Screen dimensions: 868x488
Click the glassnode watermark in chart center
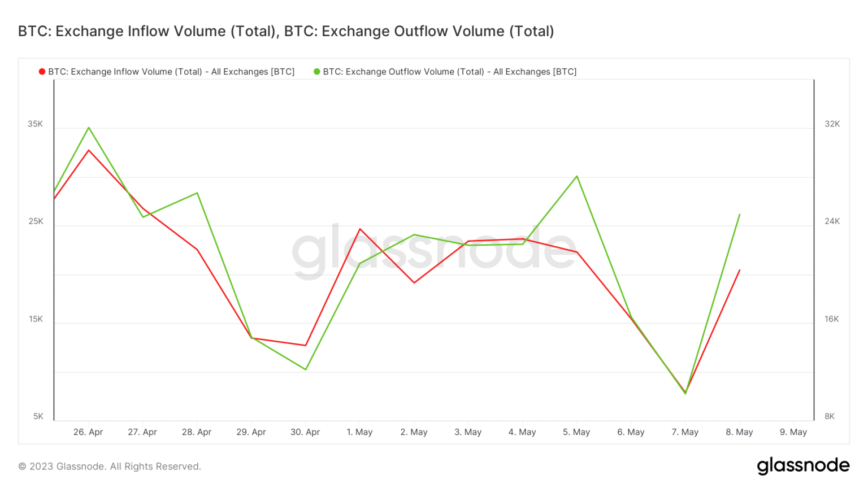(x=433, y=251)
